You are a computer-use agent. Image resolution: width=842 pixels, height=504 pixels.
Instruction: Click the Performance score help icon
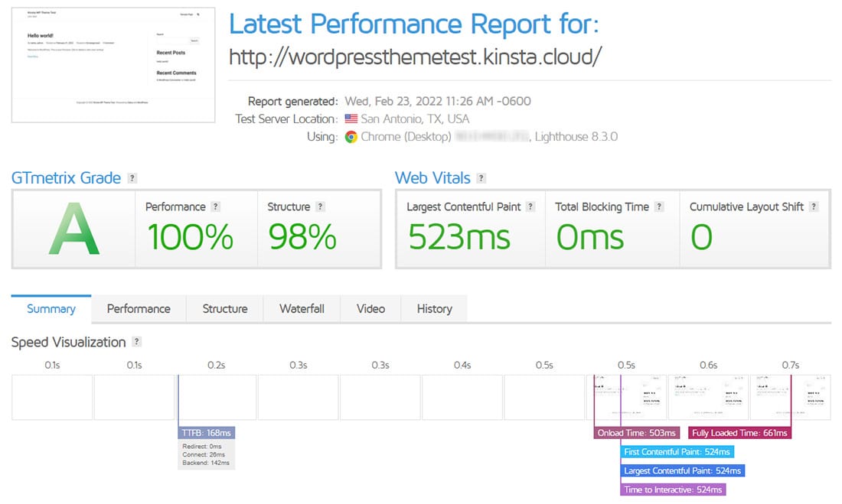[215, 206]
